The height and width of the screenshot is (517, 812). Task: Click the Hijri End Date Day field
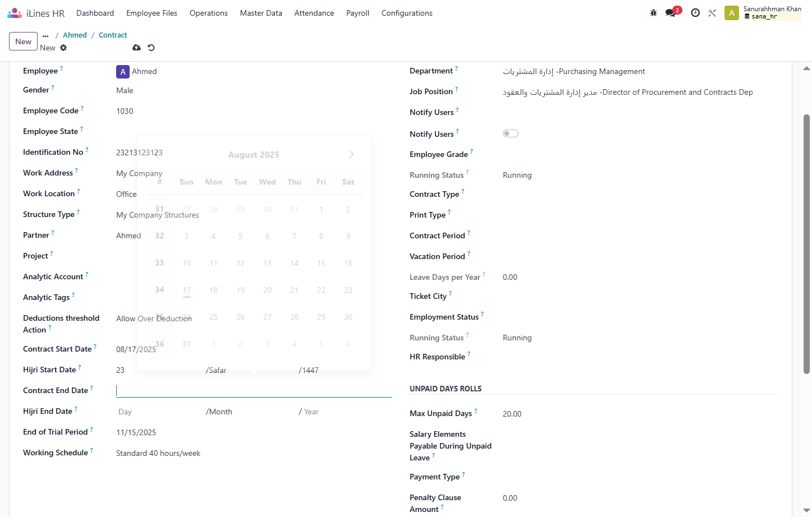(159, 412)
